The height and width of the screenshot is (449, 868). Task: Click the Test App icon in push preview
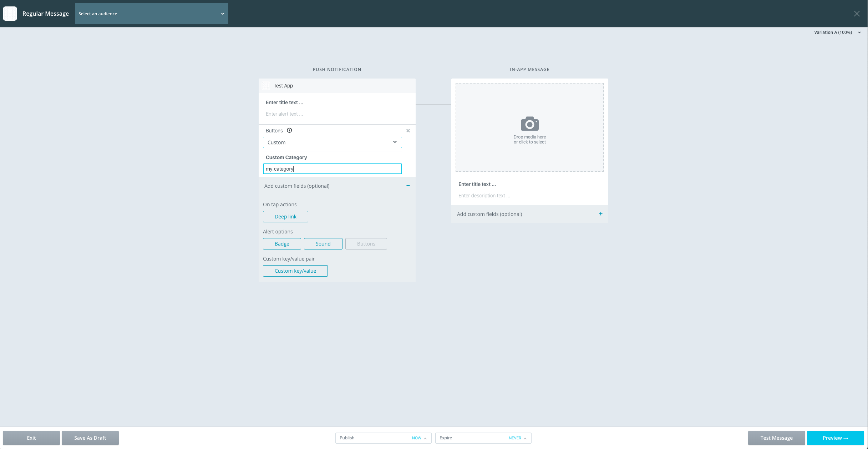coord(266,86)
